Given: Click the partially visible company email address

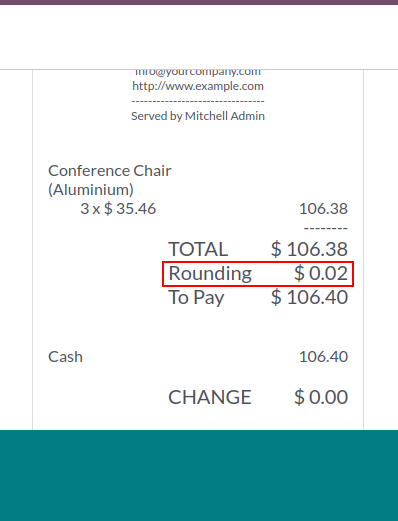Looking at the screenshot, I should click(x=198, y=72).
